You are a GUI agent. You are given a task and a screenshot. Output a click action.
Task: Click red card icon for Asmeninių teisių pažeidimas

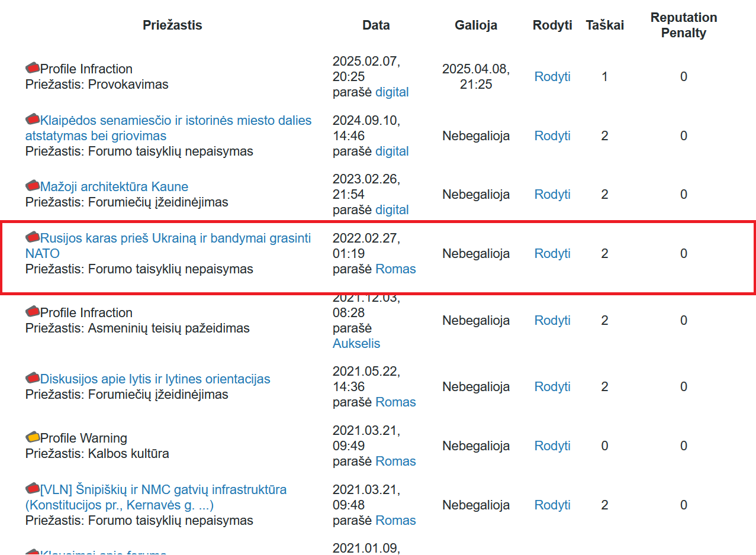(33, 312)
